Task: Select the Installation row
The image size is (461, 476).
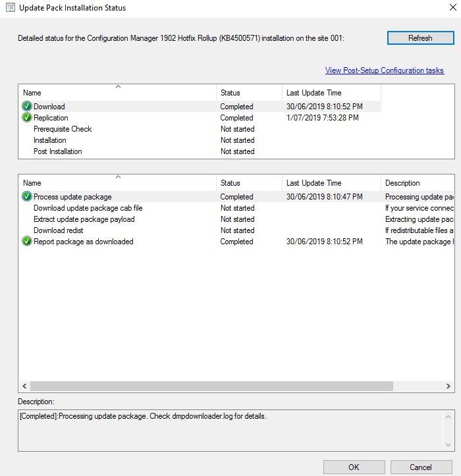Action: tap(201, 140)
